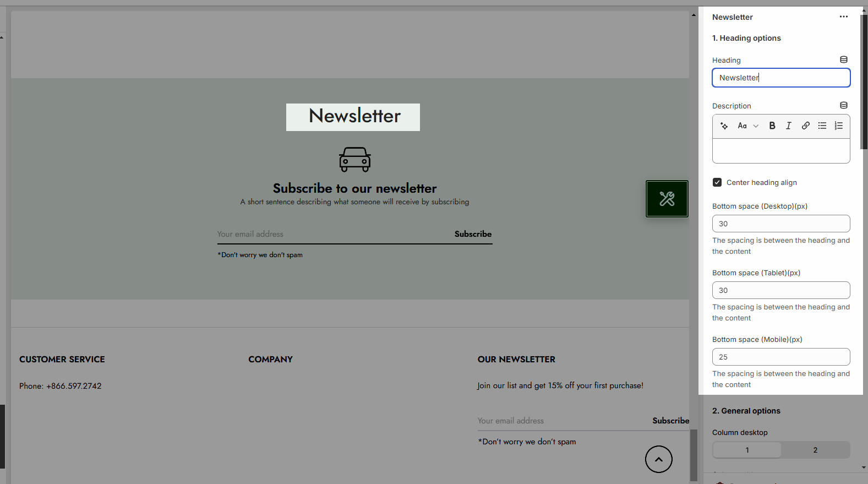Click the preview pane's vertical scrollbar thumb

pyautogui.click(x=694, y=455)
